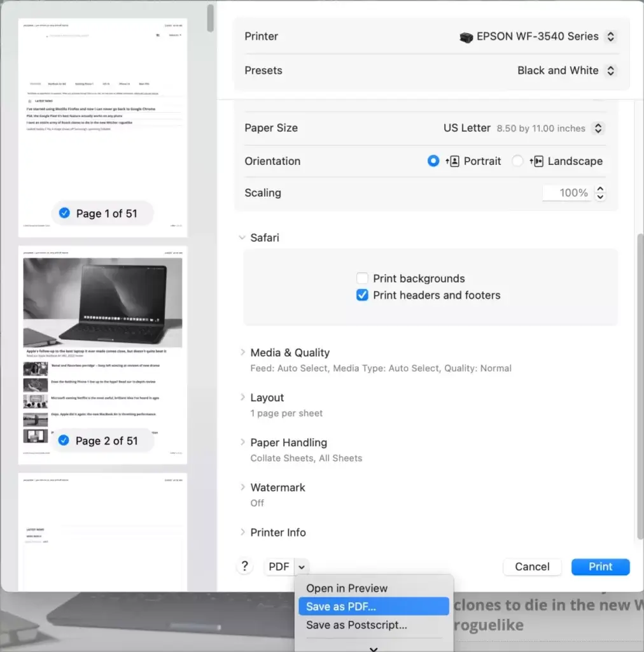Image resolution: width=644 pixels, height=652 pixels.
Task: Click the Print button
Action: point(600,567)
